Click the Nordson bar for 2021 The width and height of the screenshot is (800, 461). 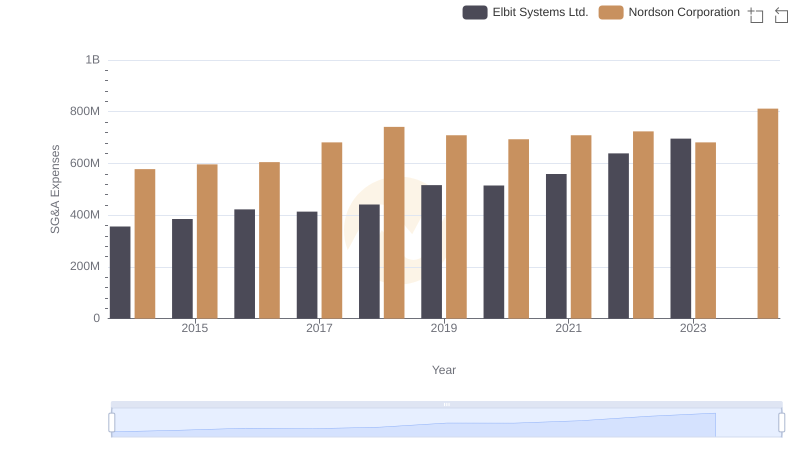click(x=581, y=227)
